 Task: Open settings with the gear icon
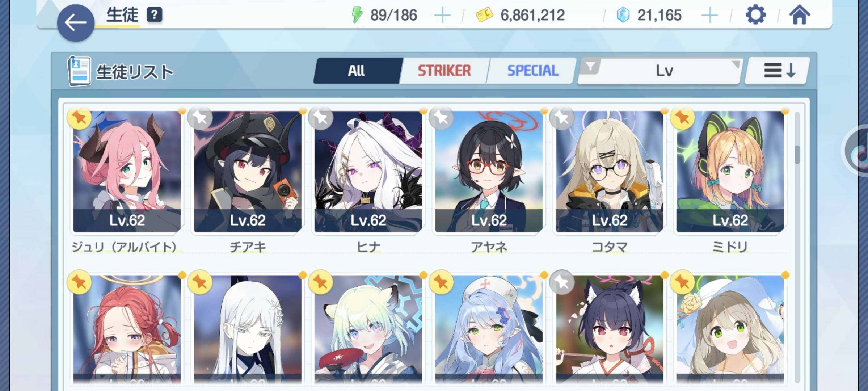[755, 15]
